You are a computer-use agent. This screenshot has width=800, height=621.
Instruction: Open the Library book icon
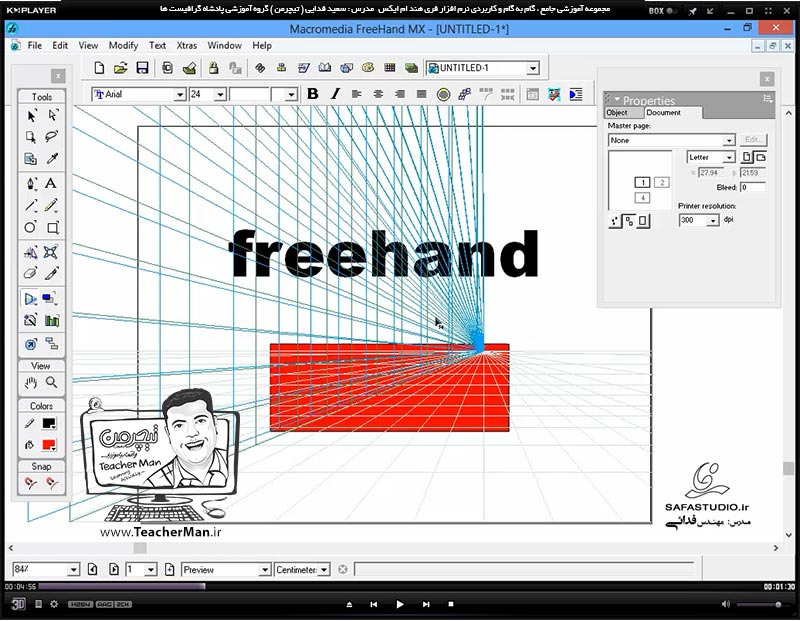click(324, 68)
